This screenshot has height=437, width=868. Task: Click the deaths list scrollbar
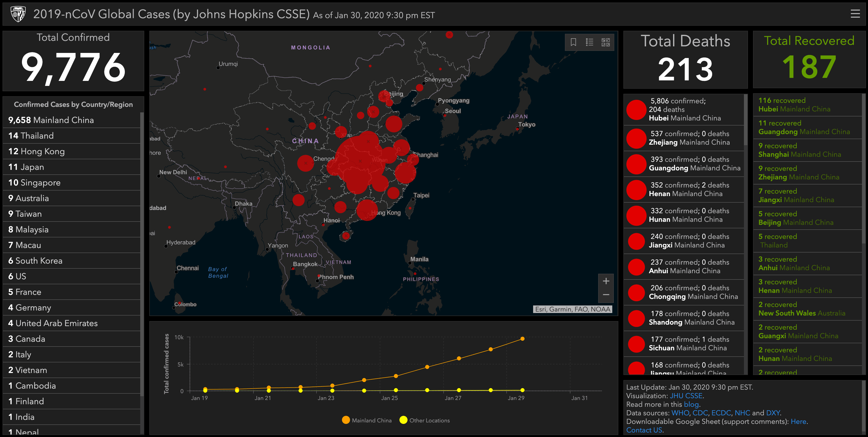coord(745,119)
